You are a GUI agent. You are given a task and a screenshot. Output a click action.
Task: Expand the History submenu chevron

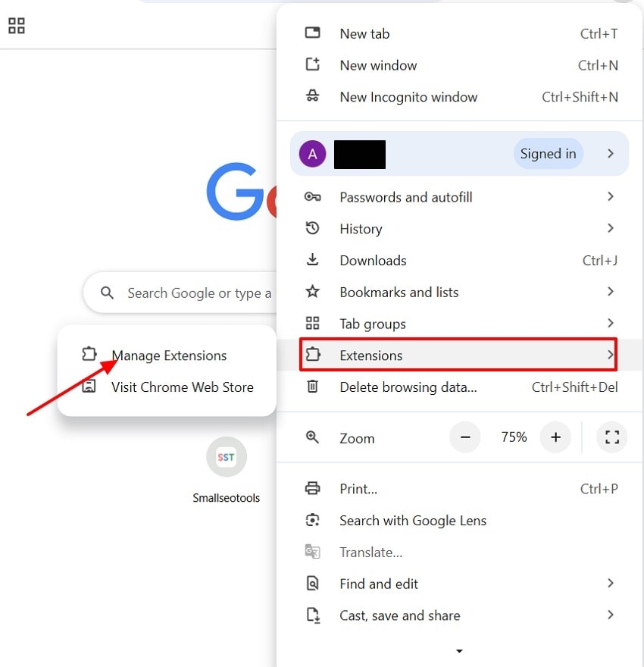[611, 228]
